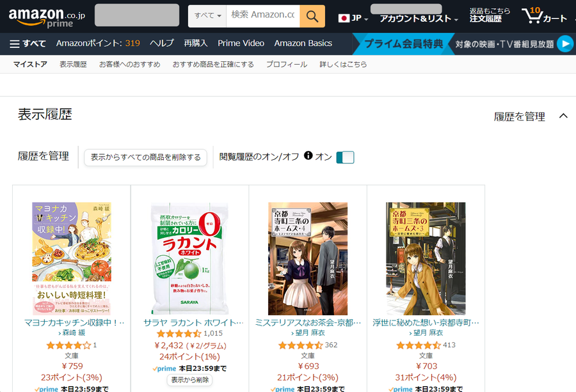Go to Prime Video in nav bar
The image size is (576, 392).
[x=241, y=43]
